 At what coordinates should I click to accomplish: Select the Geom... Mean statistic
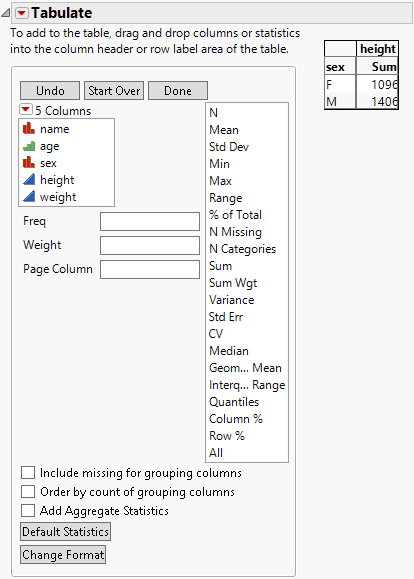tap(246, 368)
